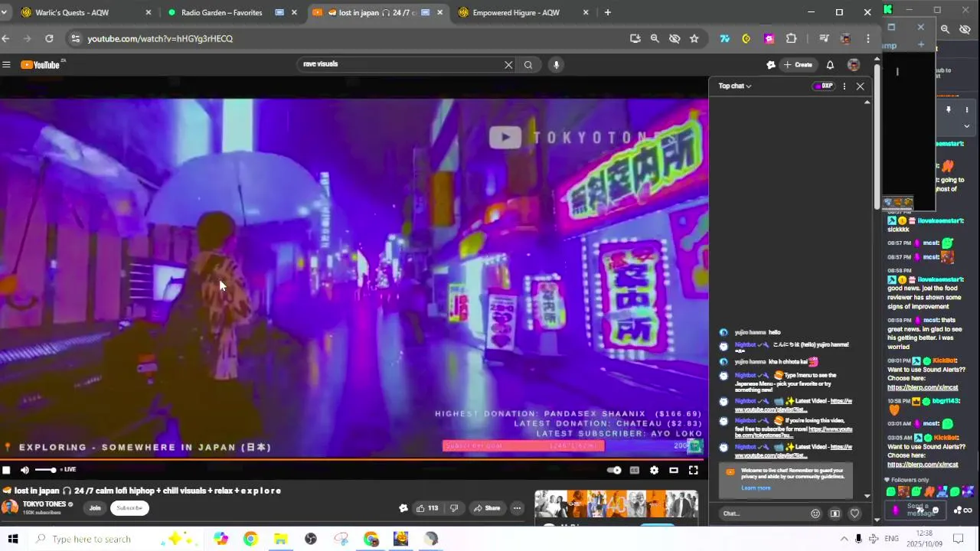Go back with browser back arrow
Image resolution: width=980 pixels, height=551 pixels.
pyautogui.click(x=6, y=38)
